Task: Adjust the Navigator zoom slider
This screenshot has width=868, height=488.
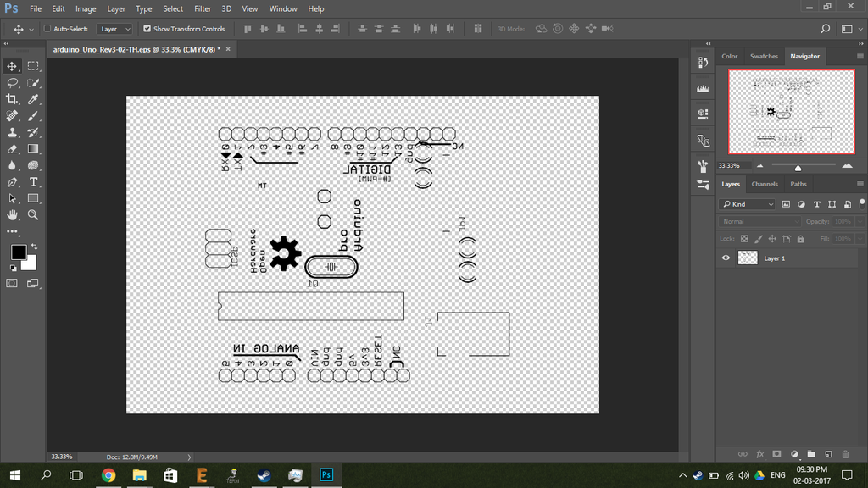Action: point(798,167)
